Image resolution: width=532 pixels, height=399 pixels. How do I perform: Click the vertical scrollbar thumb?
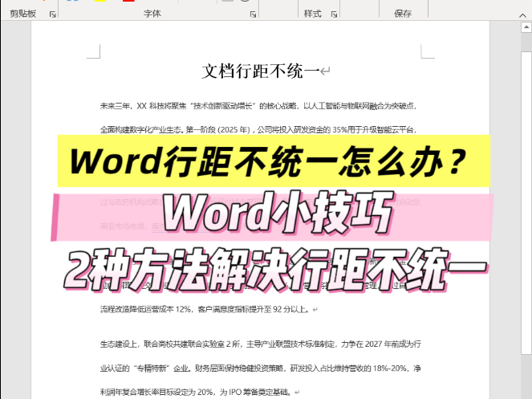(526, 204)
